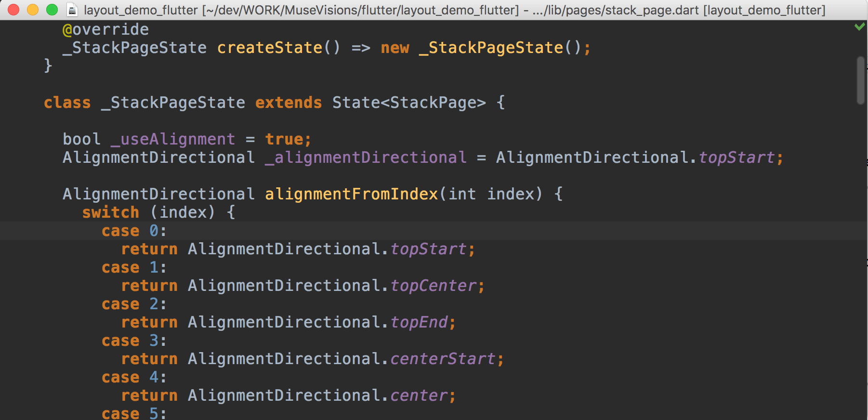The height and width of the screenshot is (420, 868).
Task: Maximize the window using the green button
Action: 52,10
